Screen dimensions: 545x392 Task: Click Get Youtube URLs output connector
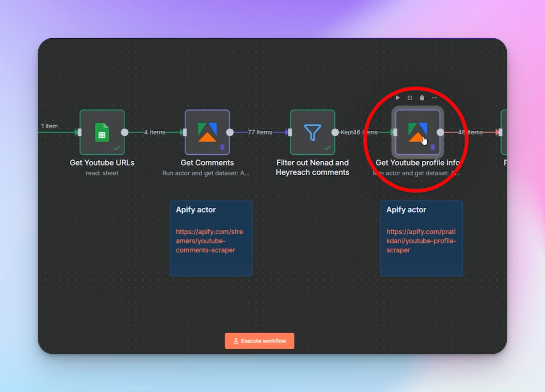124,132
